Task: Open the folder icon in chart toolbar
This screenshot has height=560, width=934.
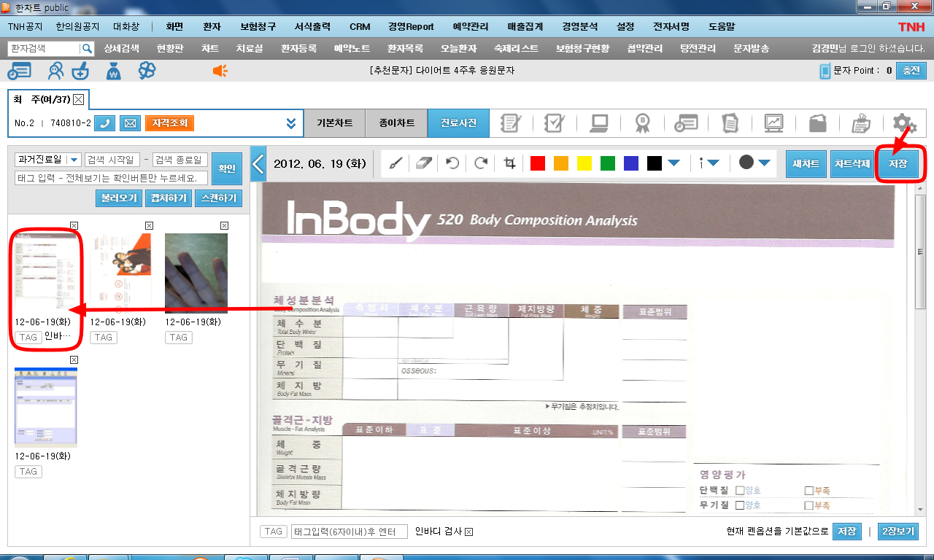Action: [x=817, y=122]
